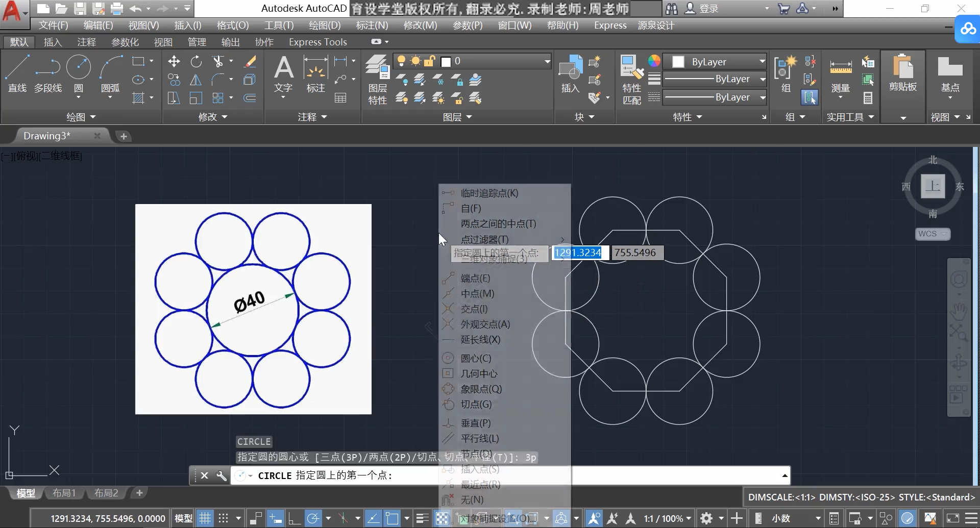980x528 pixels.
Task: Open the Quick Calculator icon
Action: (x=868, y=98)
